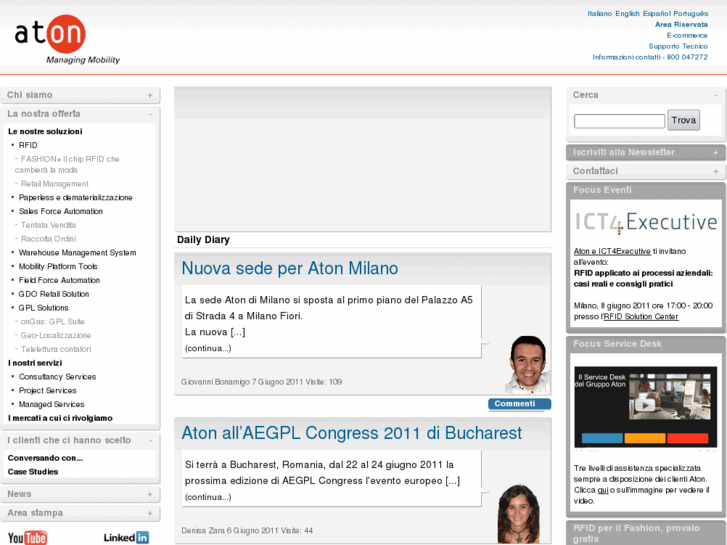
Task: Open Warehouse Management System
Action: [77, 253]
